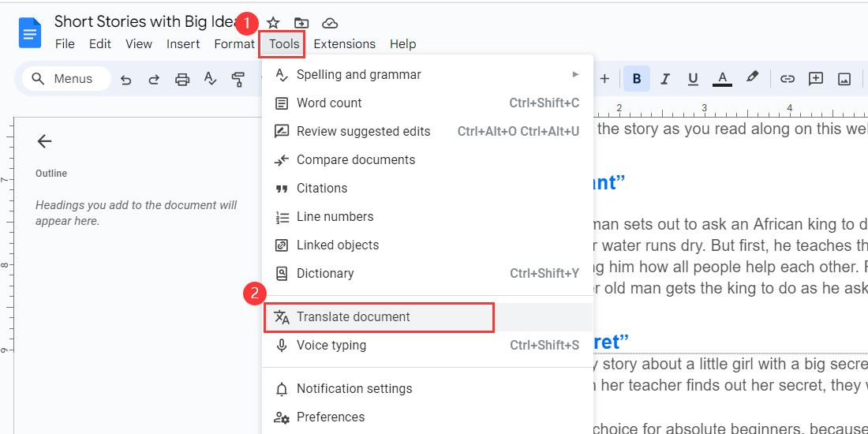Viewport: 868px width, 434px height.
Task: Insert a link
Action: (788, 79)
